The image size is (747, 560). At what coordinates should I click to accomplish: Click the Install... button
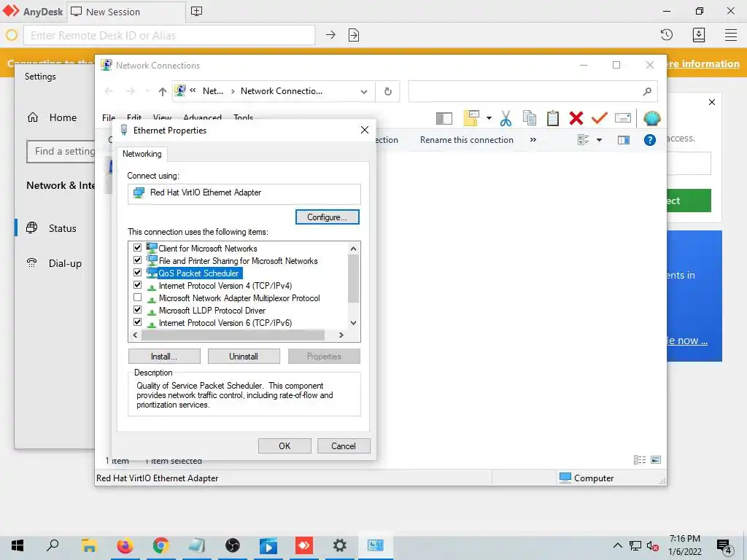164,356
